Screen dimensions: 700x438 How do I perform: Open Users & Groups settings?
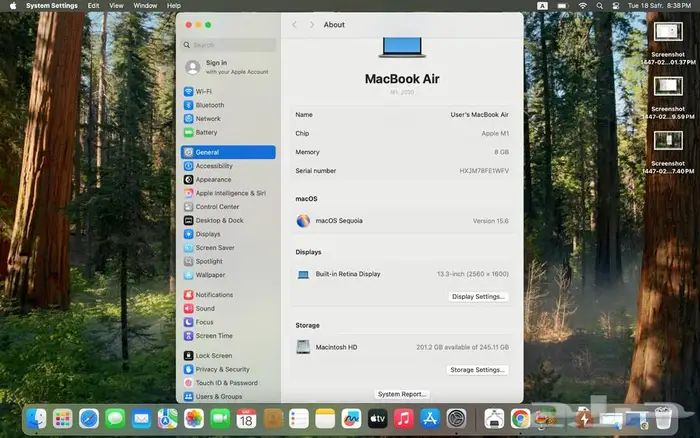pyautogui.click(x=228, y=396)
